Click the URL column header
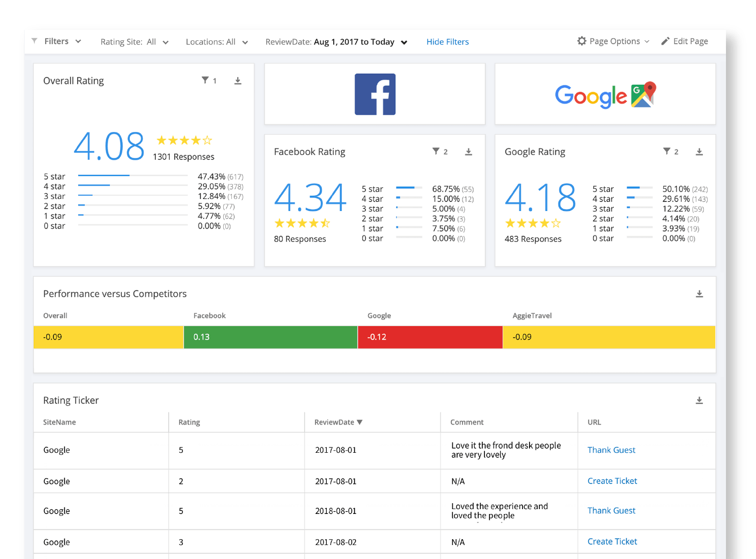756x559 pixels. pyautogui.click(x=594, y=422)
